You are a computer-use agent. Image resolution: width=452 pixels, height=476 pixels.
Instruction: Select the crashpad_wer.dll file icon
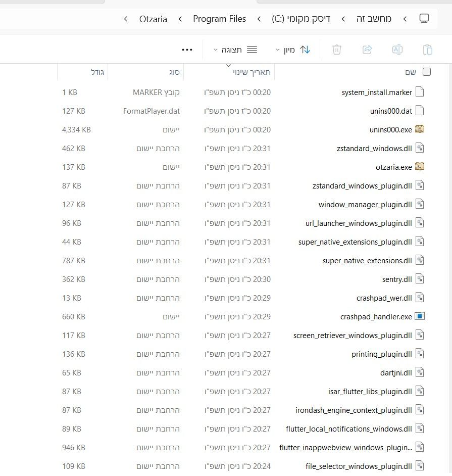pyautogui.click(x=420, y=298)
